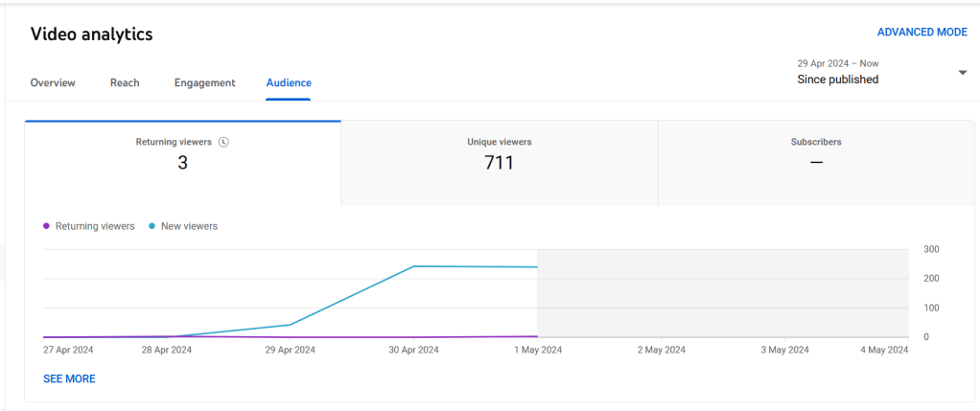Click the purple Returning viewers legend dot
This screenshot has height=411, width=980.
pyautogui.click(x=47, y=226)
